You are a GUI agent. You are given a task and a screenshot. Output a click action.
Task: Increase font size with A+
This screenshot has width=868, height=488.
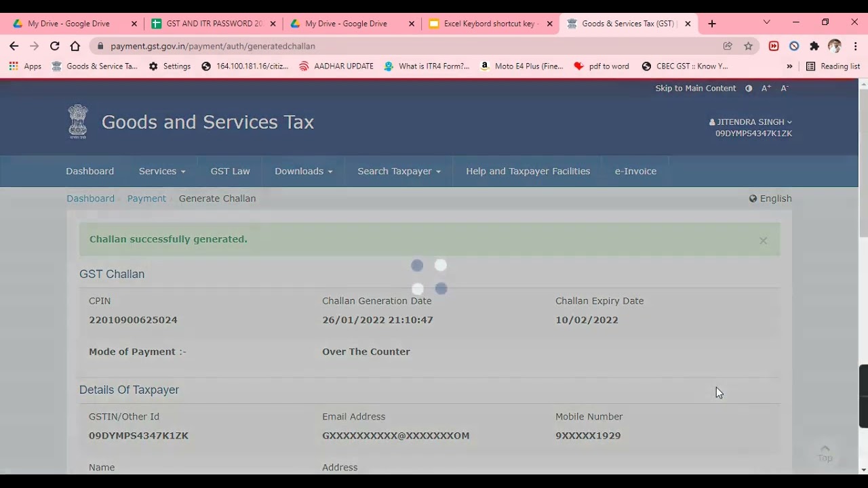[766, 88]
